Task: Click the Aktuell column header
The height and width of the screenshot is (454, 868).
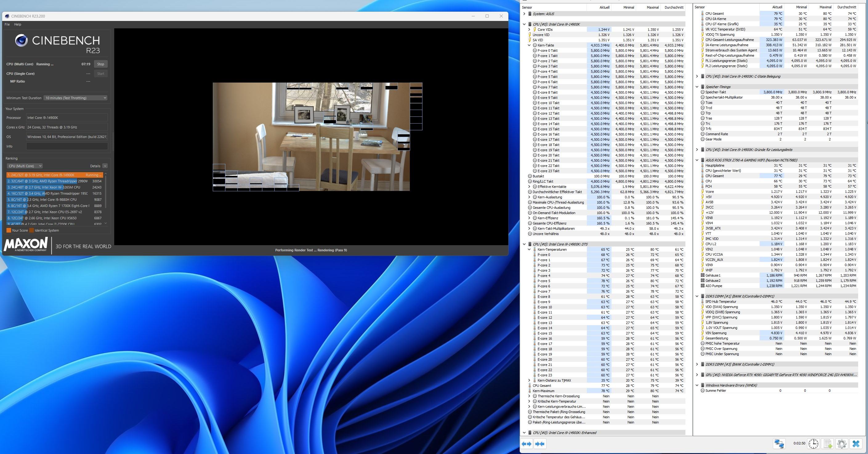Action: [x=604, y=7]
